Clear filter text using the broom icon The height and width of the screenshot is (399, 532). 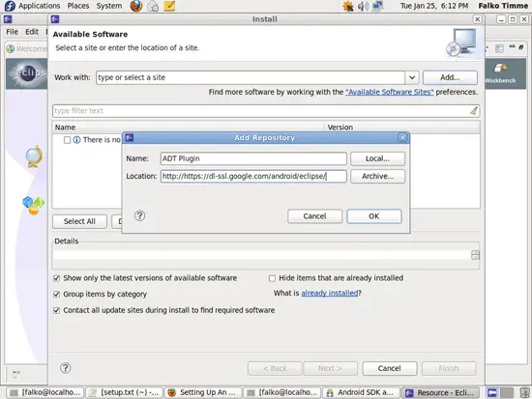point(474,111)
